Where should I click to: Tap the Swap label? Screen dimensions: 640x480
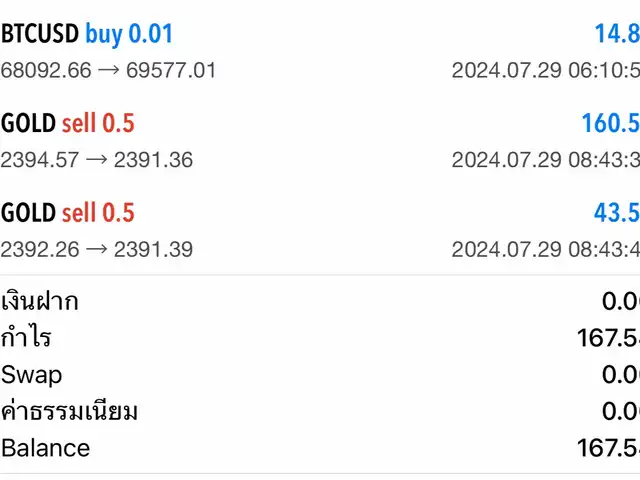pos(31,376)
